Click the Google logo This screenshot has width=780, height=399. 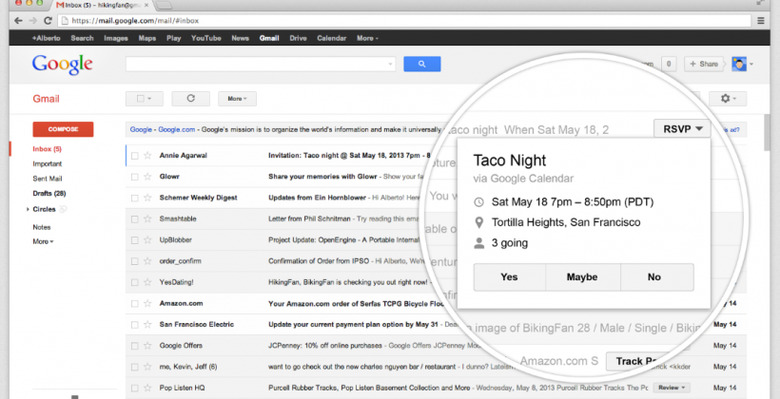[62, 64]
